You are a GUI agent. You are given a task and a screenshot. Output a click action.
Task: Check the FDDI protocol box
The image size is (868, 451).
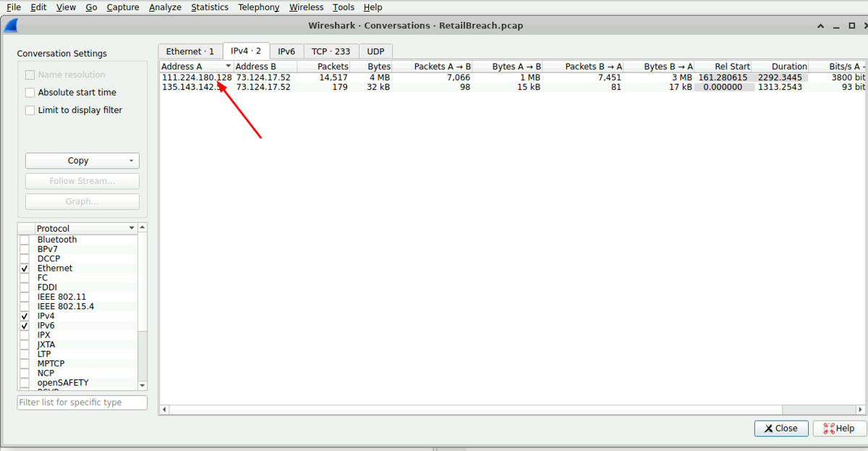pyautogui.click(x=25, y=287)
